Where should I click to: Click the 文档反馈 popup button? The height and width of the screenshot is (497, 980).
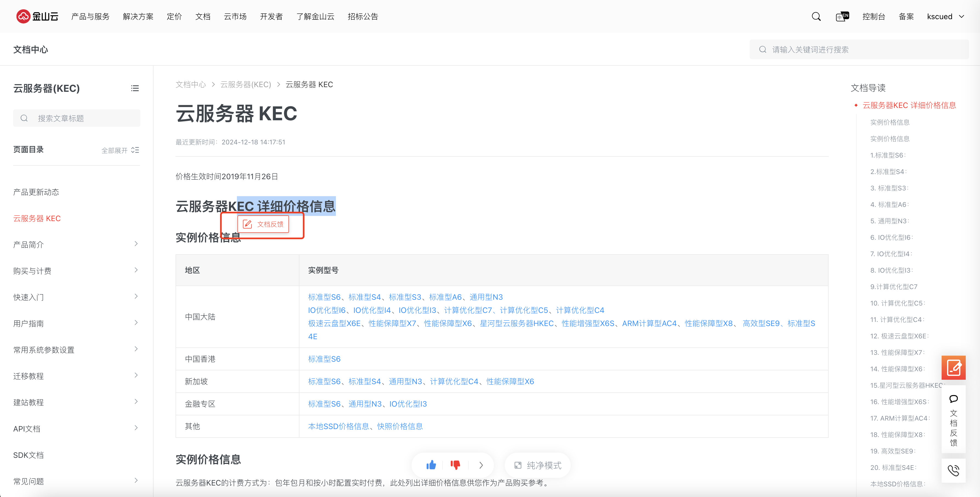263,224
